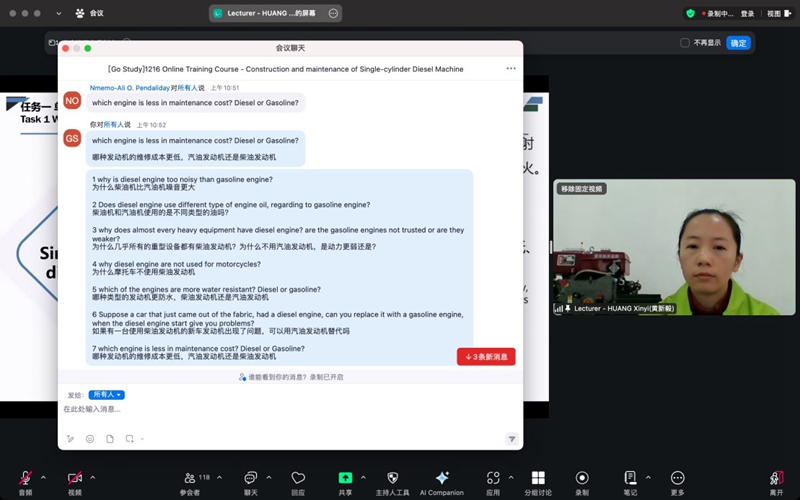The image size is (800, 500).
Task: Open the 更多 more menu
Action: 678,478
